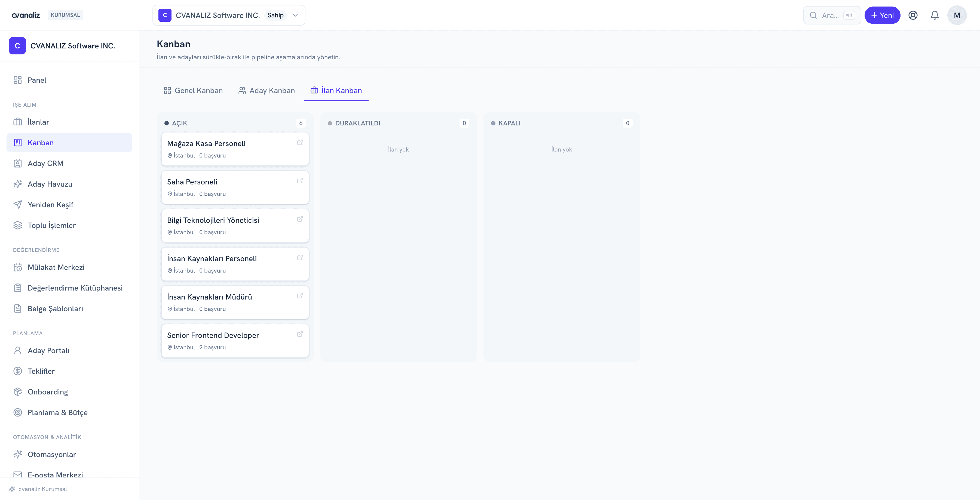Viewport: 980px width, 500px height.
Task: Click the help lifebuoy icon in header
Action: (x=913, y=15)
